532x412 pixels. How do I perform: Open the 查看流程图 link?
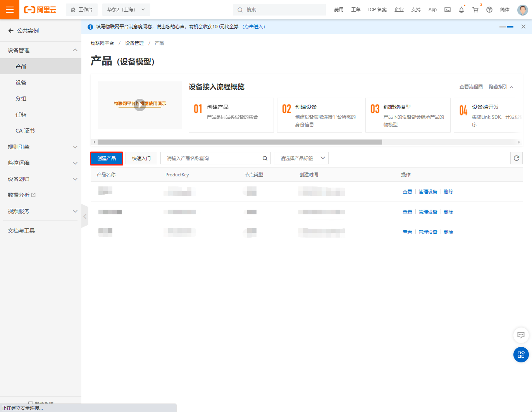(x=470, y=87)
